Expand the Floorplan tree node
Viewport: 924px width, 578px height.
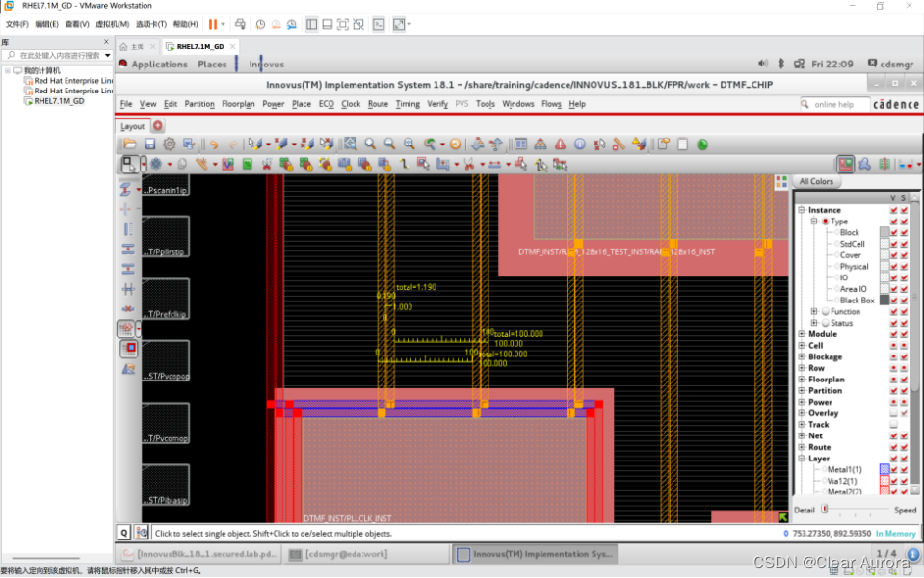tap(802, 379)
